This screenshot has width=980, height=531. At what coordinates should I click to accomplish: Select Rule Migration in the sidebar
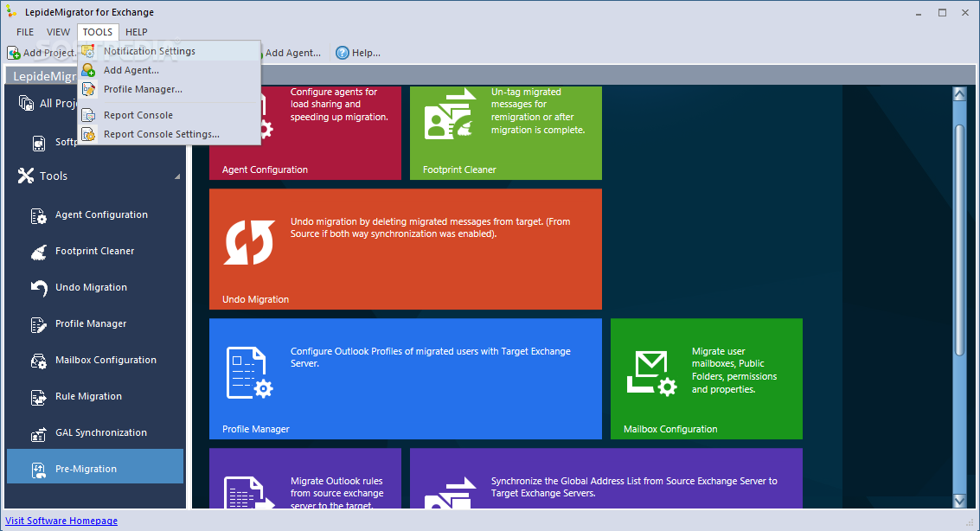pos(95,396)
